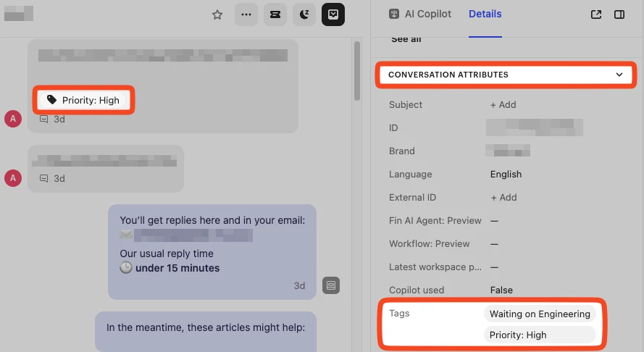Click the blurred Brand value

pos(508,151)
